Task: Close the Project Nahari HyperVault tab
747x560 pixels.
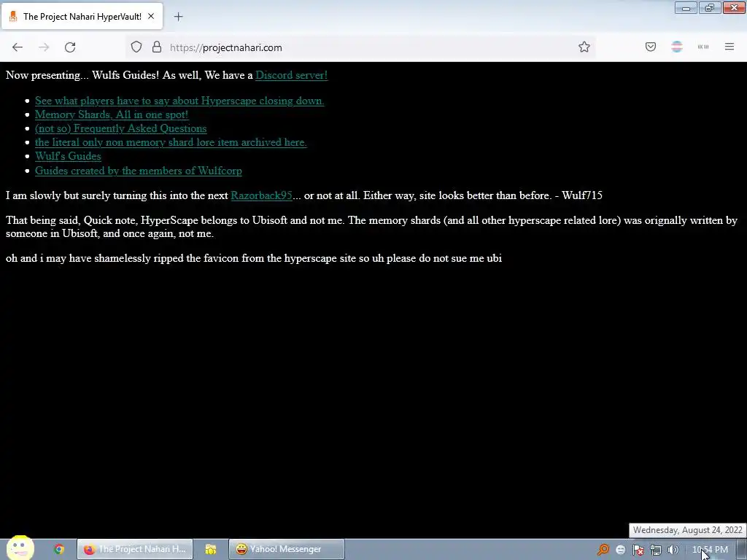Action: point(151,16)
